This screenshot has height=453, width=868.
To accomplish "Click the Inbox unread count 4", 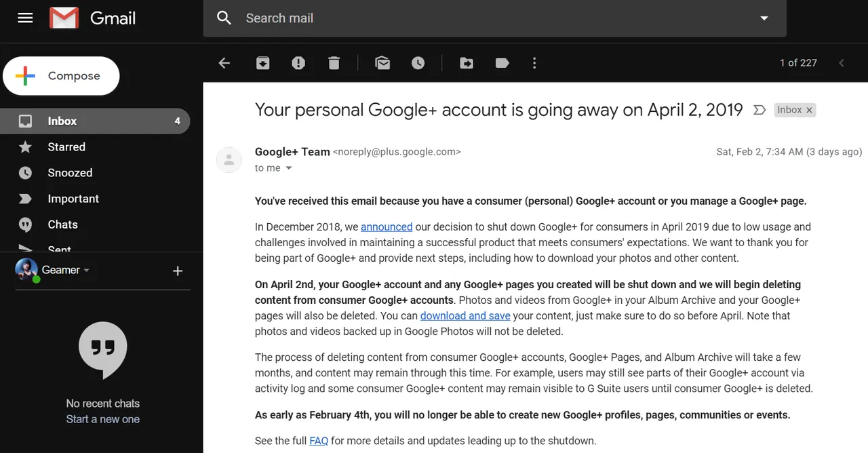I will (x=178, y=121).
